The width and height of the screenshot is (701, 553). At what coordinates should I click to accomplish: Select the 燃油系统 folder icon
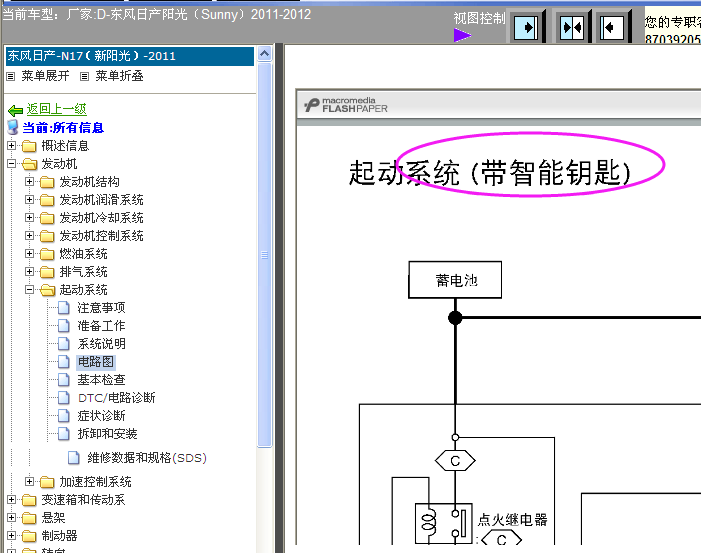(x=47, y=254)
